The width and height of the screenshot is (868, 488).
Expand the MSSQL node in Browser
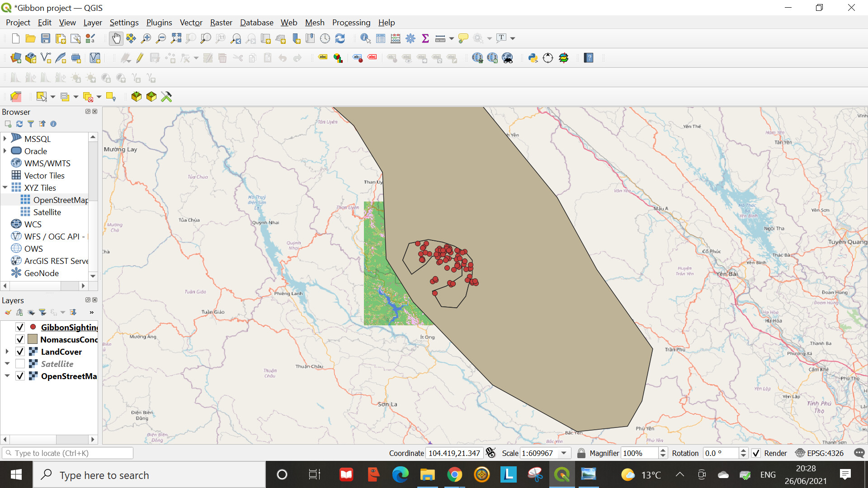click(5, 139)
